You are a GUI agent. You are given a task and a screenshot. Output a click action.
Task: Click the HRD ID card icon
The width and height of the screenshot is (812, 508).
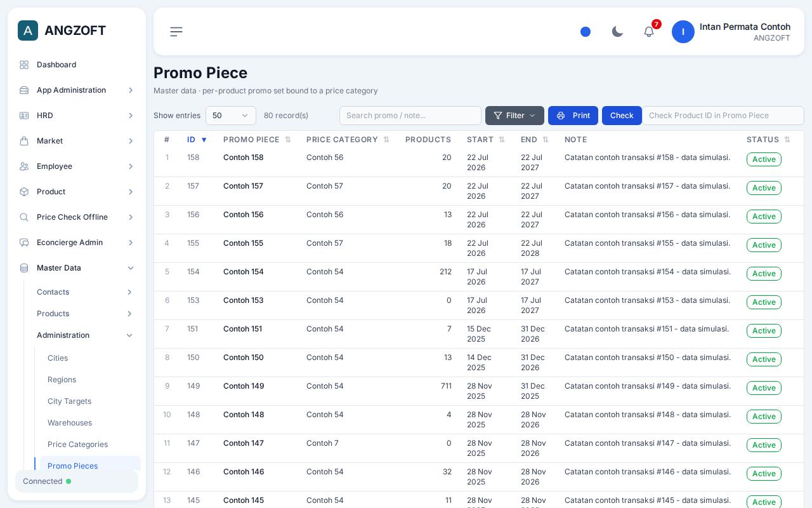tap(24, 116)
